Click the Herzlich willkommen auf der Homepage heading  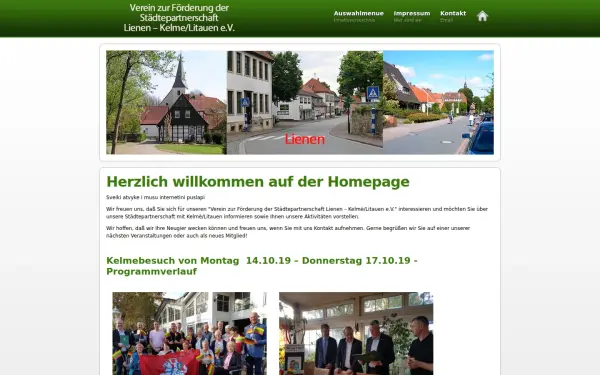pos(258,182)
